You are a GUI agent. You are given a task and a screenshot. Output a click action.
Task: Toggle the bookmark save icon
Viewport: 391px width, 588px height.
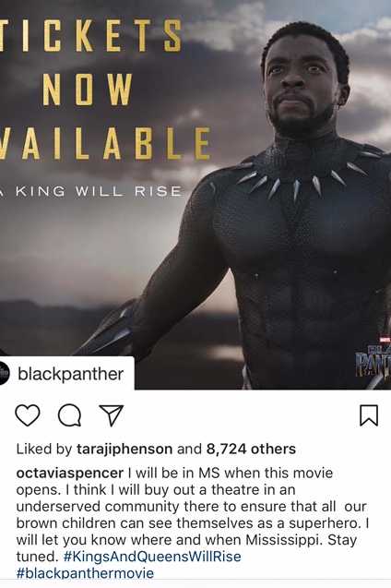click(369, 415)
